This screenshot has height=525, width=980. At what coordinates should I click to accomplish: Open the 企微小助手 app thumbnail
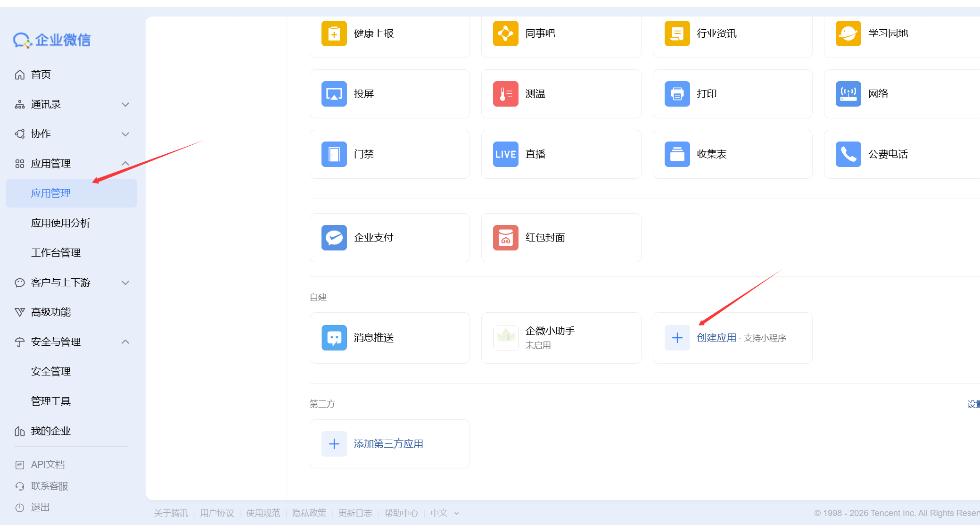click(505, 338)
